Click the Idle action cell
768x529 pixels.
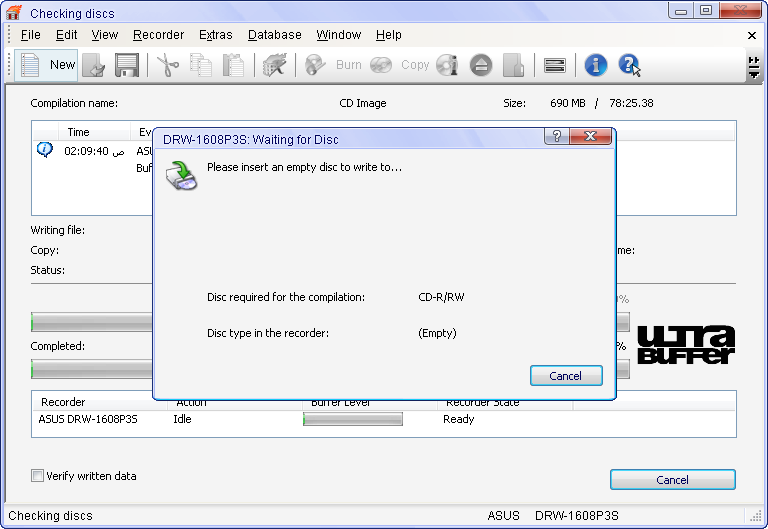click(x=182, y=419)
